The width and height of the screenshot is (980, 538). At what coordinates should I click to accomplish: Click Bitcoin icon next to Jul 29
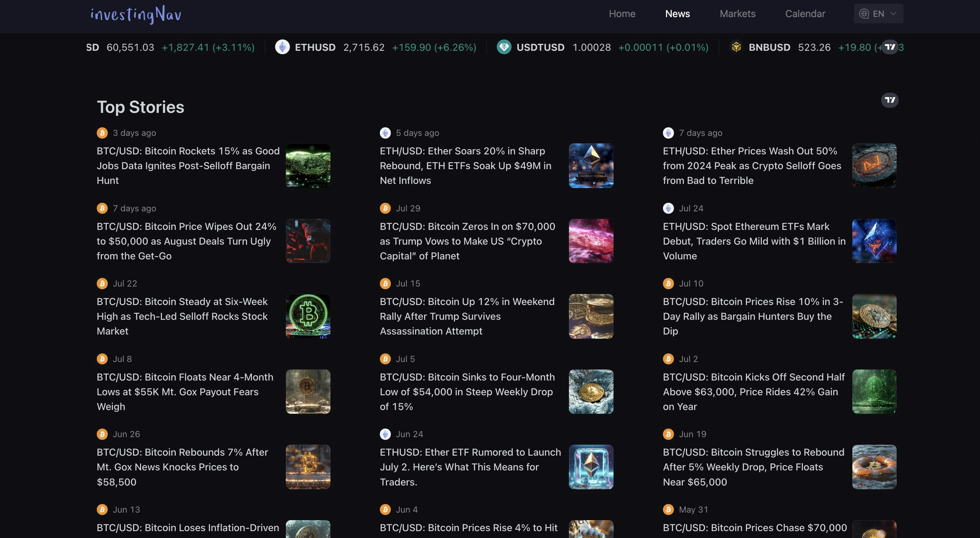pyautogui.click(x=385, y=208)
